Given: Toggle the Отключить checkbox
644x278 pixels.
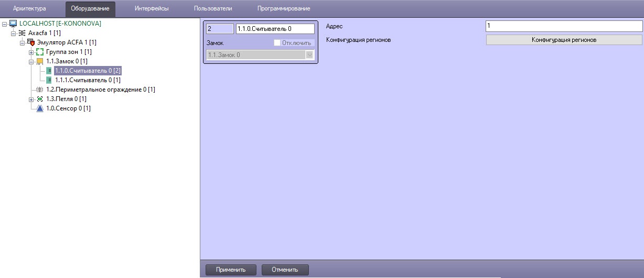Looking at the screenshot, I should (x=277, y=43).
